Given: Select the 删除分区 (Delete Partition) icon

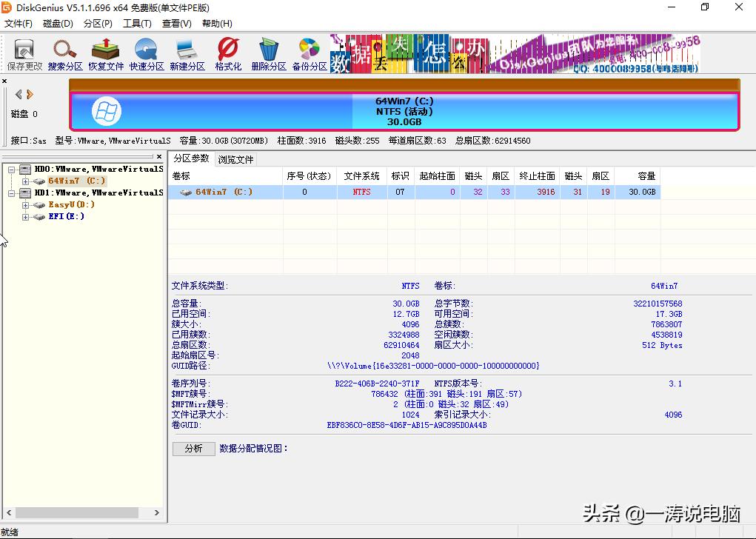Looking at the screenshot, I should pos(268,53).
